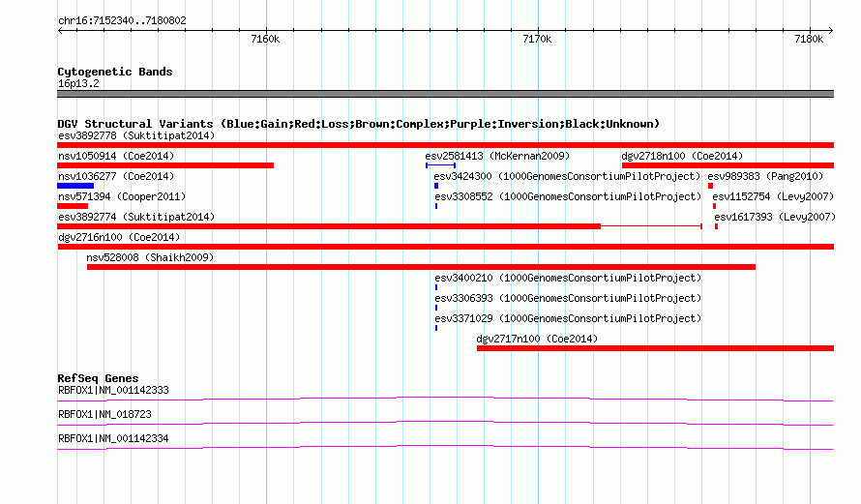
Task: Select the nsv528008 (Shaikh2009) red bar
Action: (421, 267)
